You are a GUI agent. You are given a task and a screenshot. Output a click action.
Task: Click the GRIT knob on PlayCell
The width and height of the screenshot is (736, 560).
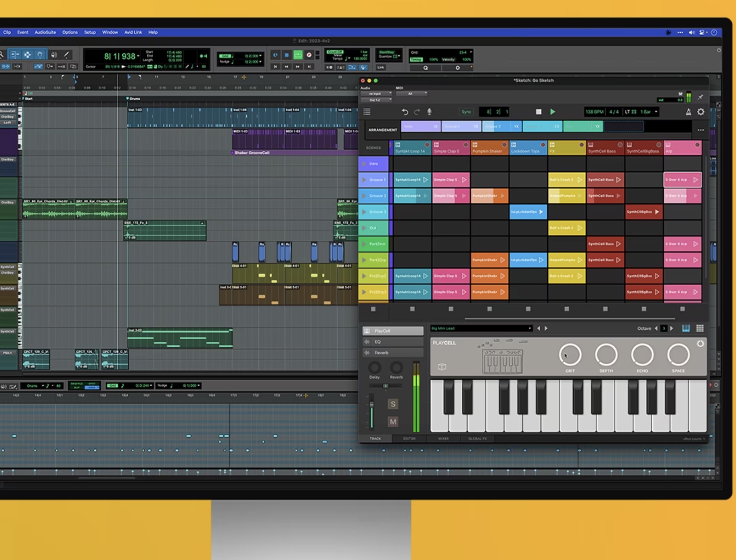click(x=570, y=355)
